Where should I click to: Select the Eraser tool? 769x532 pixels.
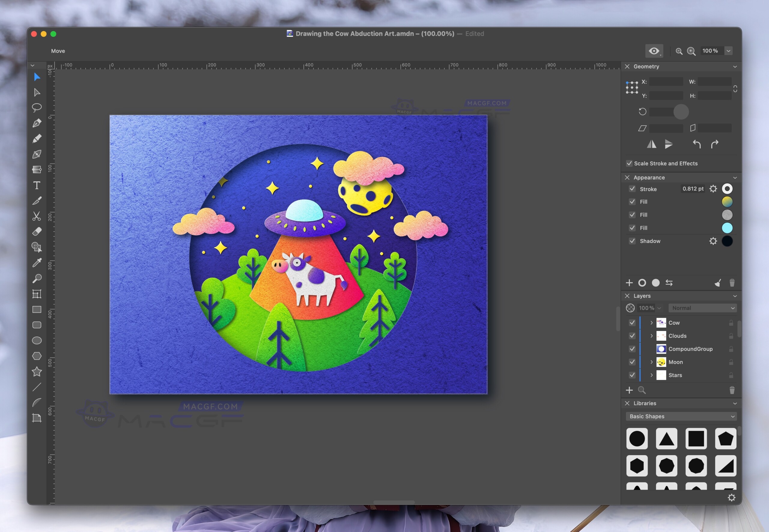coord(37,231)
